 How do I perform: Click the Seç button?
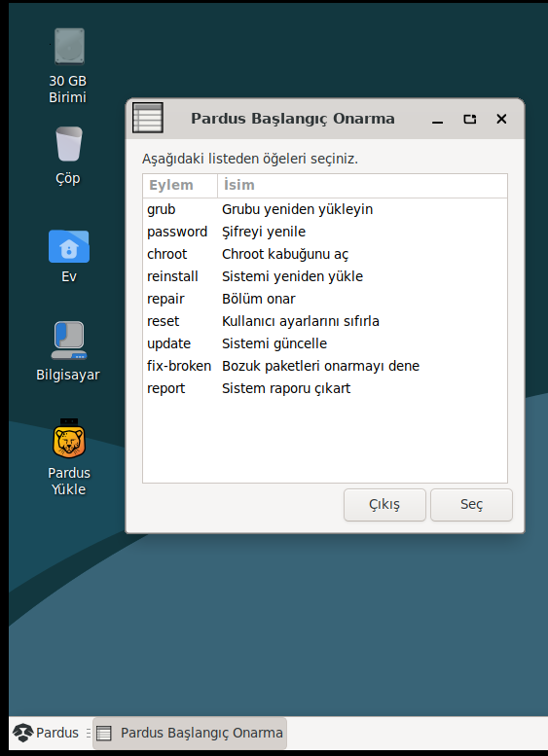(471, 504)
